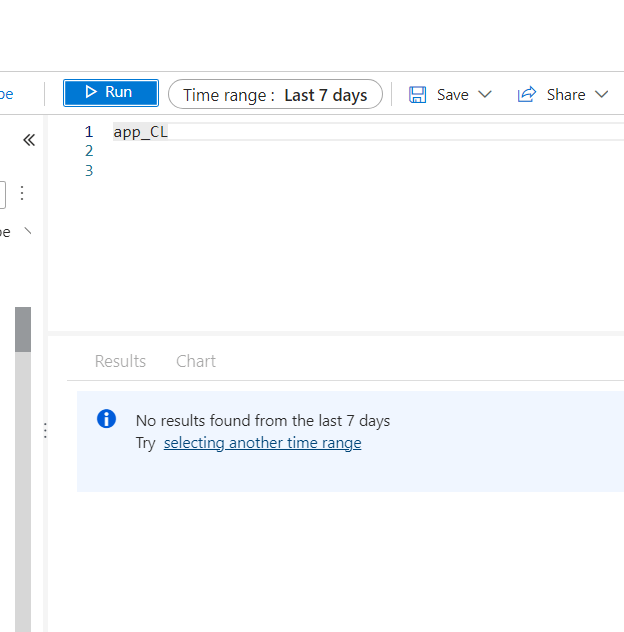Open the Time range Last 7 days selector
624x632 pixels.
(275, 94)
